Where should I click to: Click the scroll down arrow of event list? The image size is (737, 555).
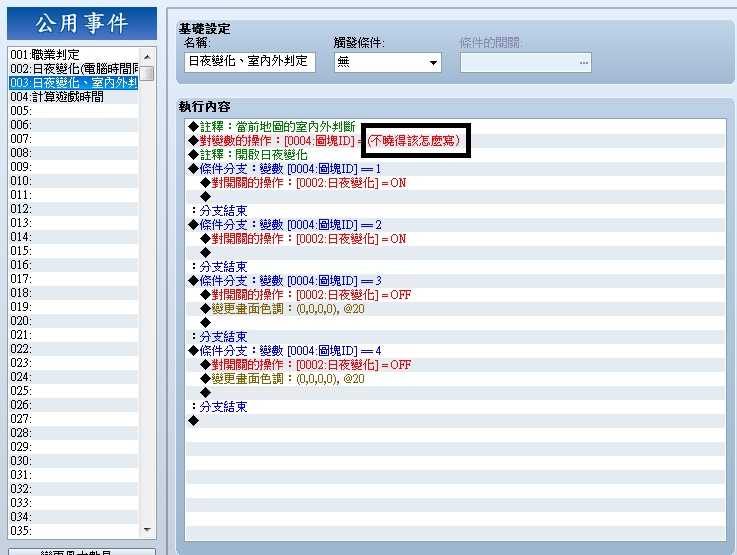147,530
